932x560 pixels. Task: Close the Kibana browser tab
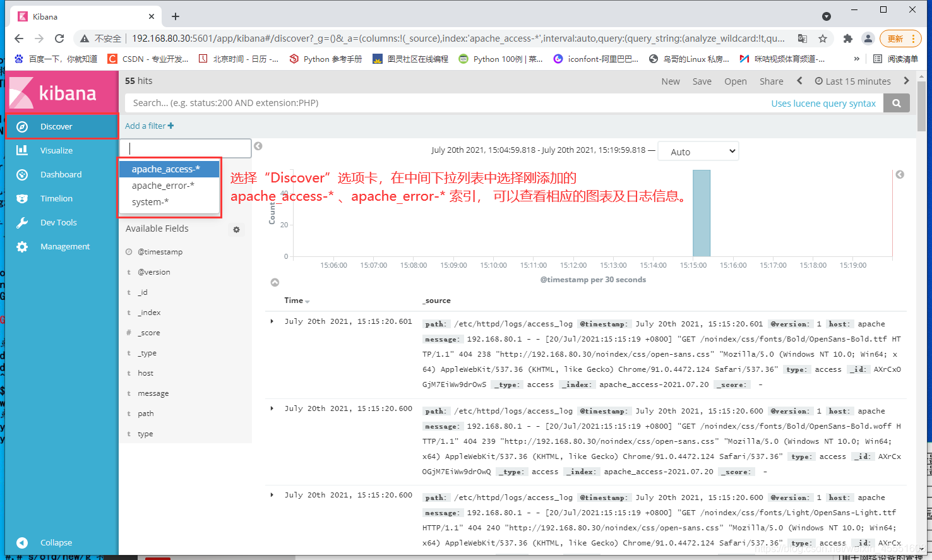click(x=152, y=16)
